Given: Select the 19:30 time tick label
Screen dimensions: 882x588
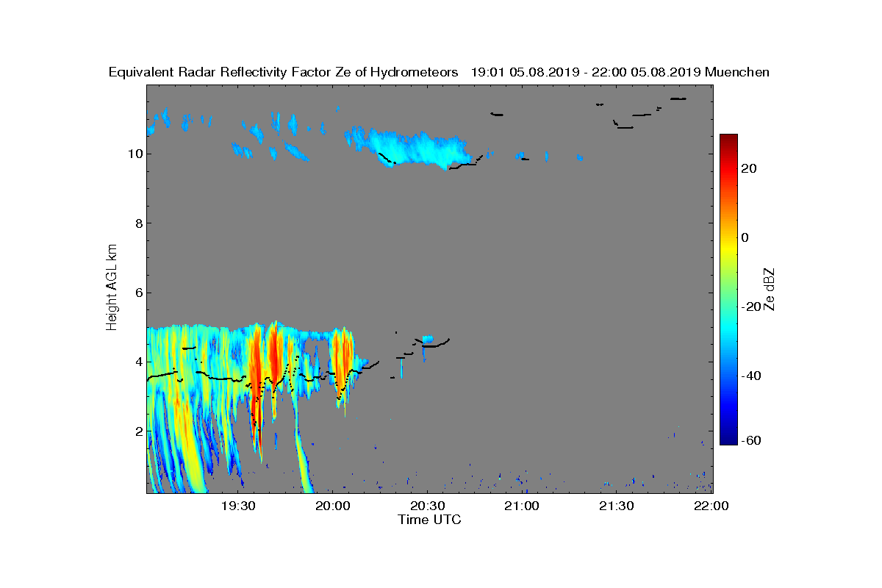Looking at the screenshot, I should [x=238, y=506].
